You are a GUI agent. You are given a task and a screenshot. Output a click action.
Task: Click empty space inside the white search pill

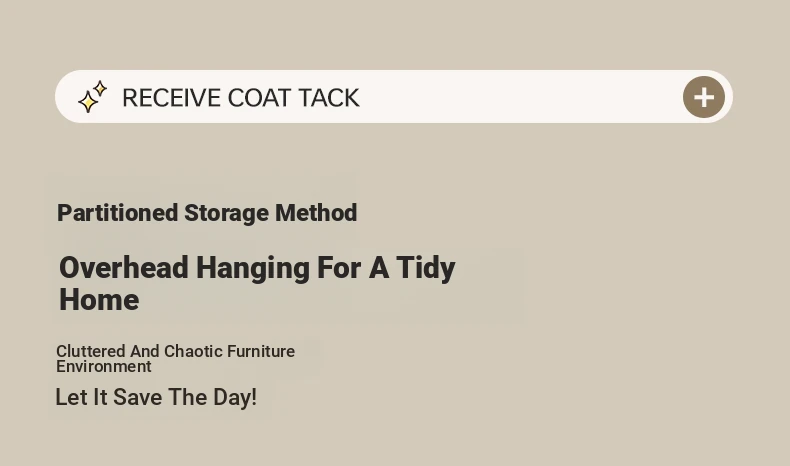click(520, 97)
